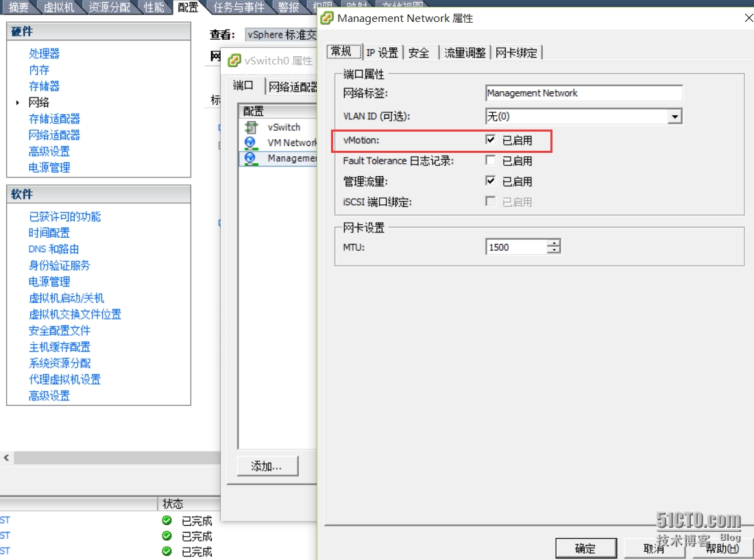
Task: Open the 警报 main tab
Action: pyautogui.click(x=289, y=8)
